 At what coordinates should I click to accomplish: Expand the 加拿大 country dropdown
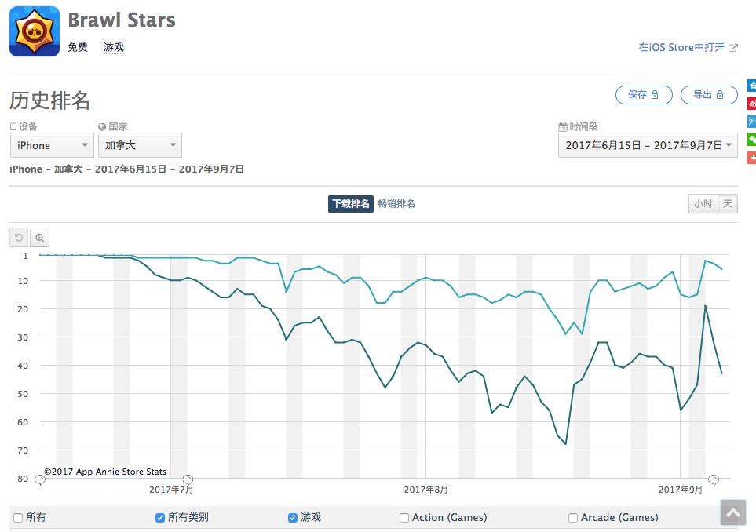[140, 145]
